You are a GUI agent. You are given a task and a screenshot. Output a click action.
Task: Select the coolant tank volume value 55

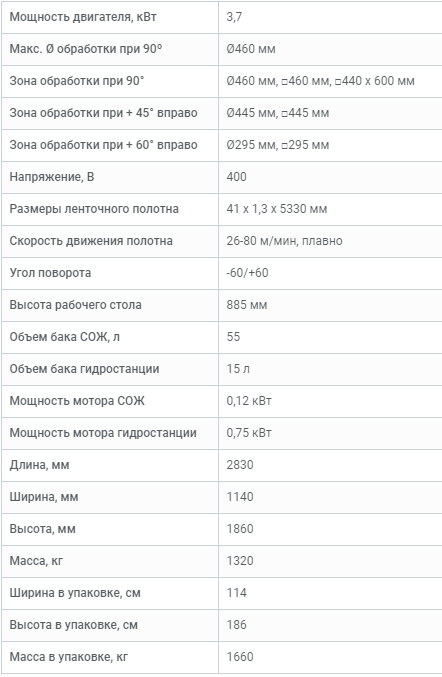233,336
